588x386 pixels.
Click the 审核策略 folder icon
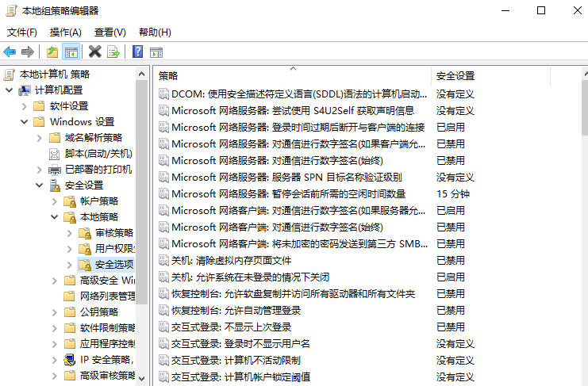coord(85,233)
